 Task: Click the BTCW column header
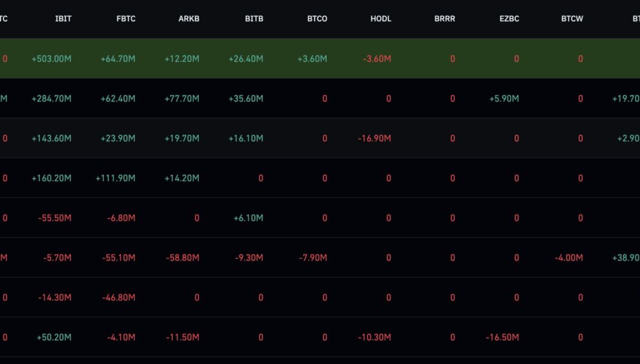tap(572, 19)
